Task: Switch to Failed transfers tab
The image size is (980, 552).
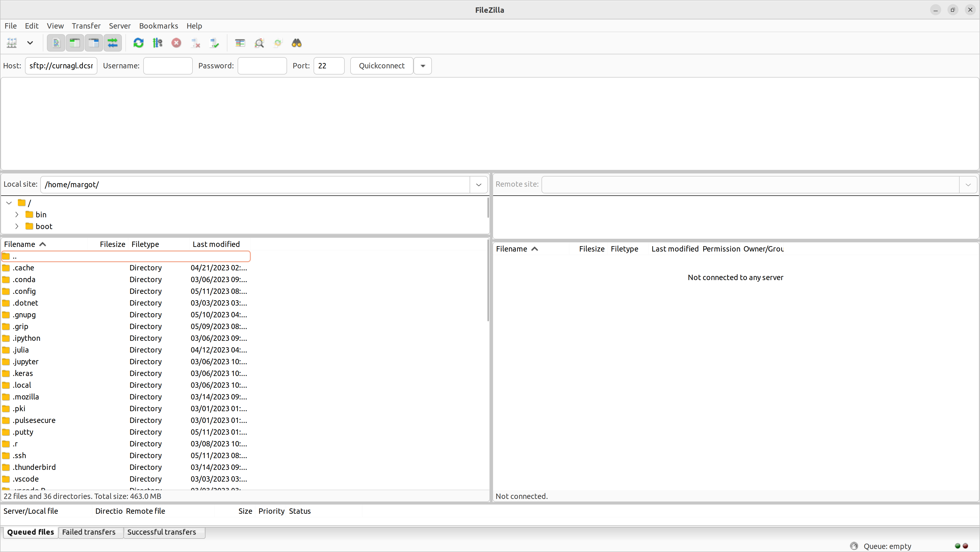Action: tap(89, 532)
